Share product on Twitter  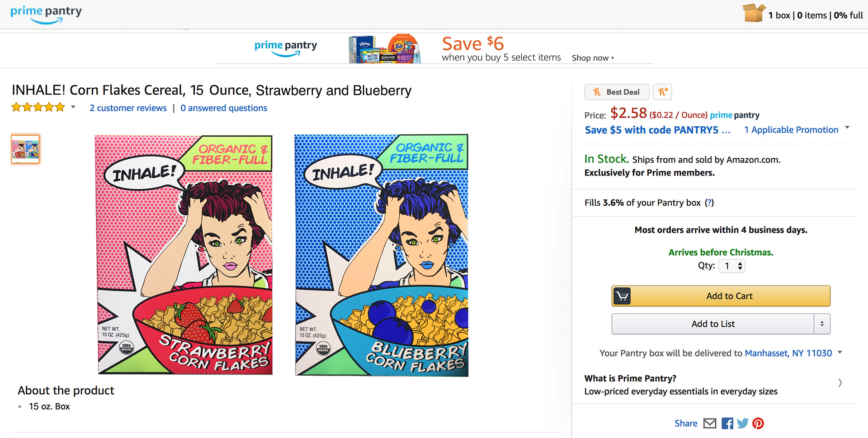pyautogui.click(x=742, y=424)
